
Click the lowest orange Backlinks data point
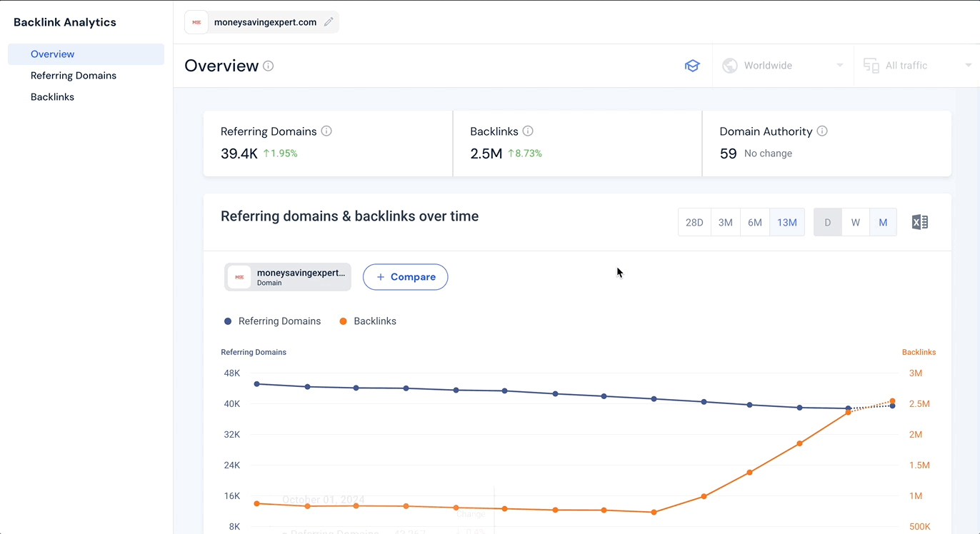click(x=654, y=512)
